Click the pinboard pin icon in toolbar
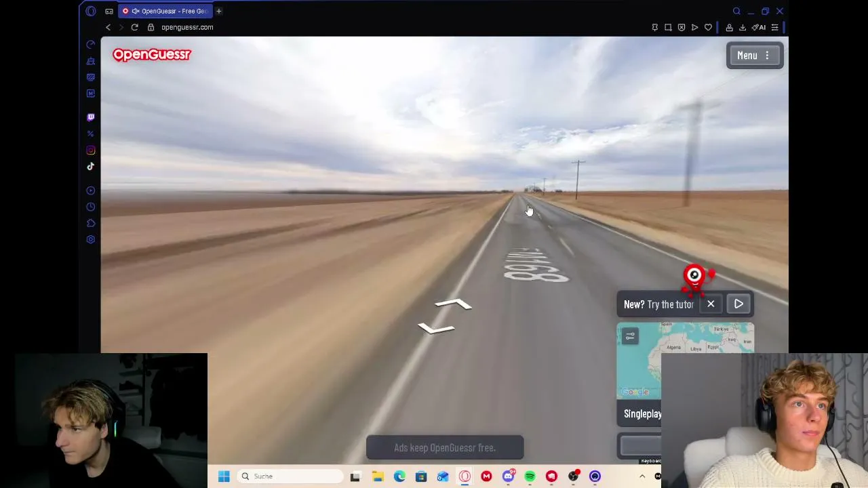This screenshot has height=488, width=868. [654, 27]
